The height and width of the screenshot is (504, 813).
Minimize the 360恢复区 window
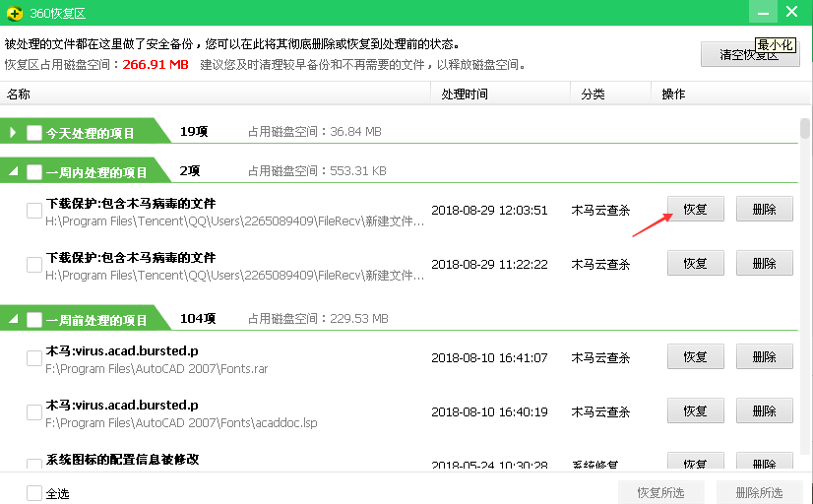[x=760, y=12]
